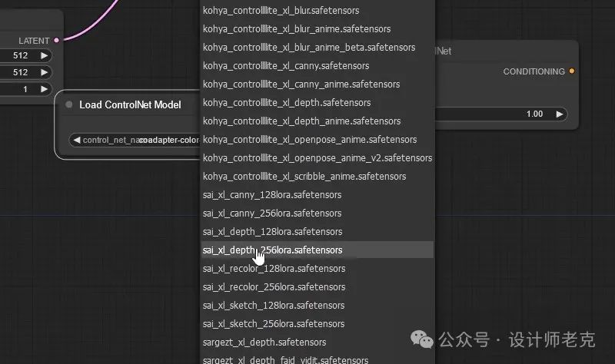Choose sai_xl_recolor_128lora.safetensors
615x364 pixels.
(317, 269)
